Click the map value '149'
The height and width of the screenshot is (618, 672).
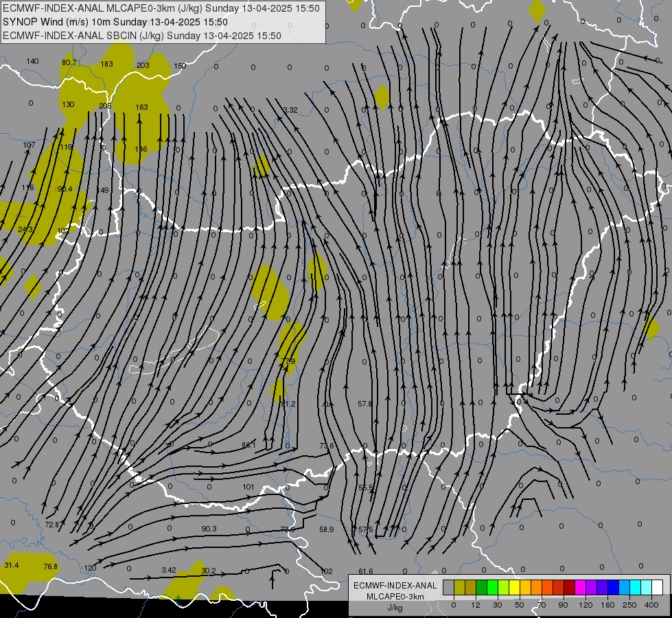point(102,190)
